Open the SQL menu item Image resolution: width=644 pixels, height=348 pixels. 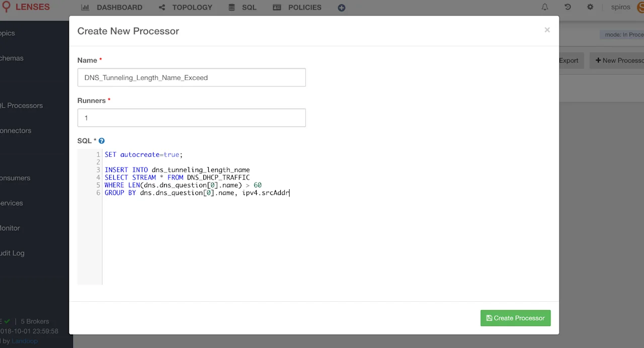242,8
